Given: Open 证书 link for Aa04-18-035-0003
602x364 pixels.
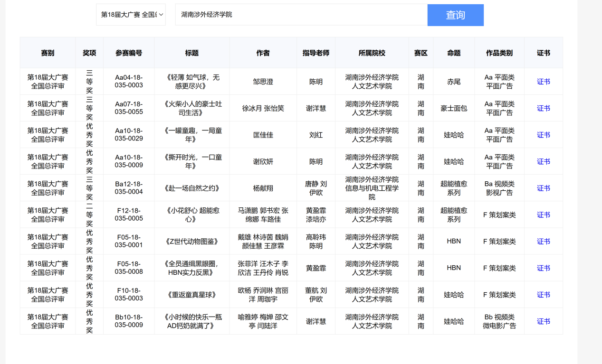Looking at the screenshot, I should click(544, 82).
